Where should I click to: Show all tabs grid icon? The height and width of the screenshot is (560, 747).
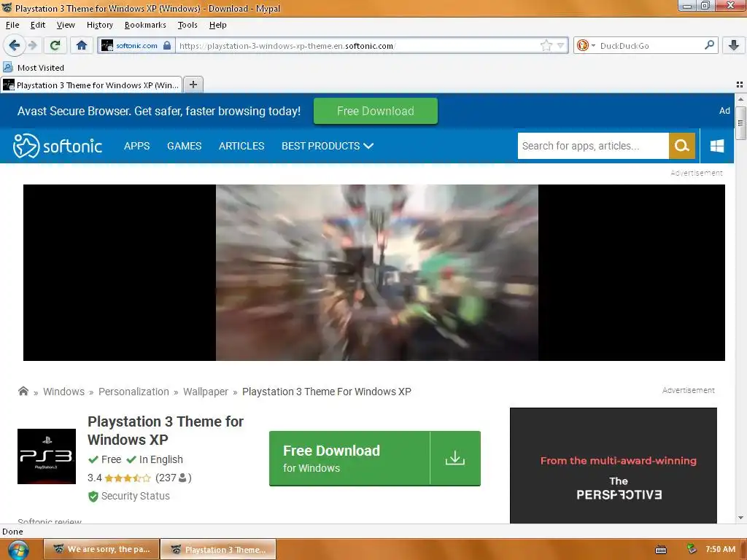coord(740,85)
